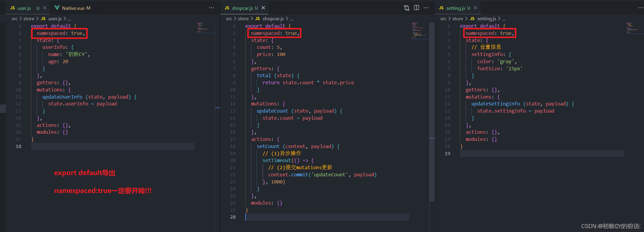Click 'namespaced: true,' in user.js
Viewport: 644px width, 232px height.
click(x=61, y=33)
